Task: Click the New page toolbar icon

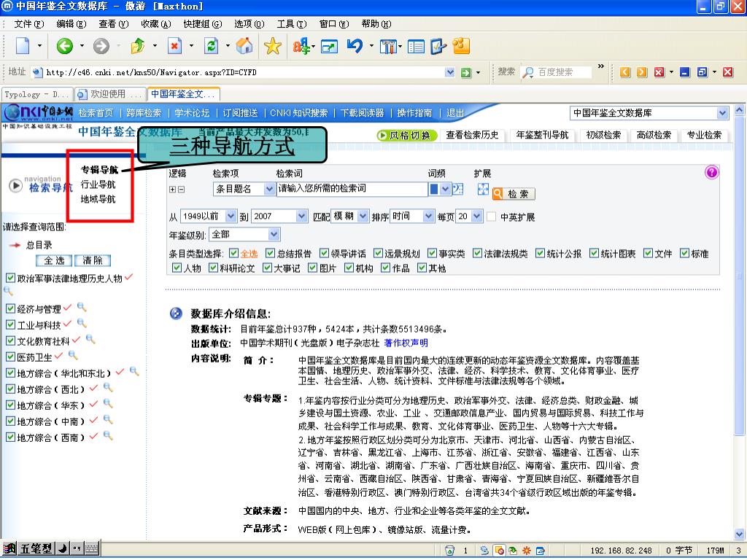Action: tap(23, 46)
